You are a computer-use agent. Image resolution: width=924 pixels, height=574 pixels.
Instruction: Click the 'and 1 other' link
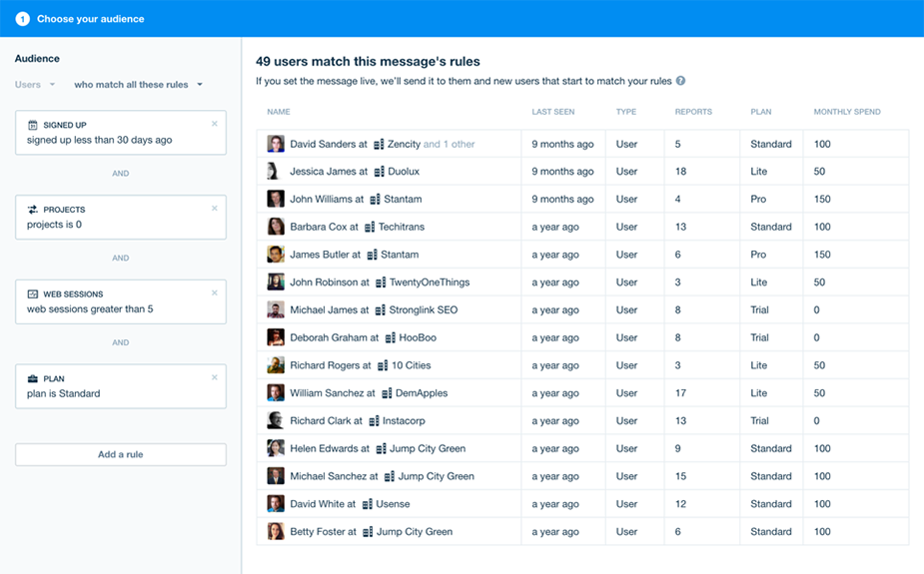449,144
